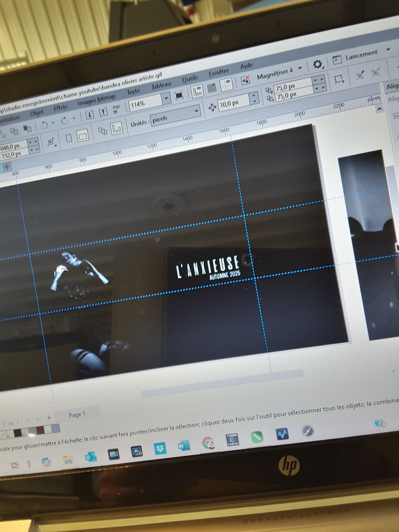Image resolution: width=399 pixels, height=532 pixels.
Task: Click the redo arrow icon
Action: [65, 121]
